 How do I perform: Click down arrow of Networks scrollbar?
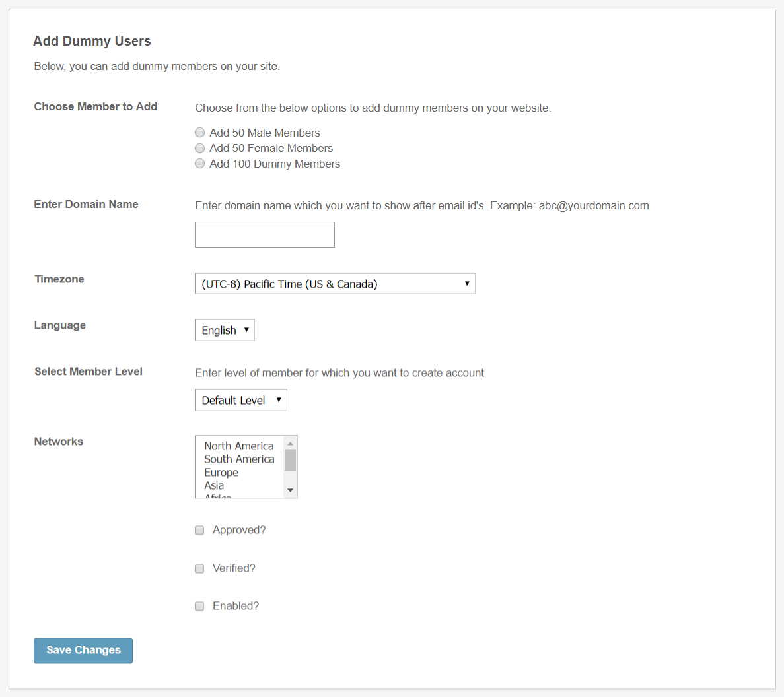pyautogui.click(x=290, y=490)
